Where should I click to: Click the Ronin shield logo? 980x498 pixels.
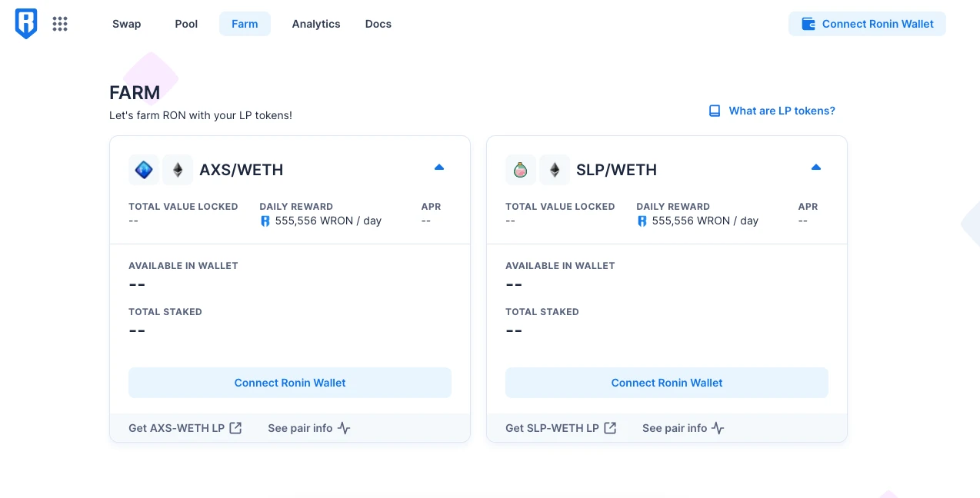click(26, 24)
